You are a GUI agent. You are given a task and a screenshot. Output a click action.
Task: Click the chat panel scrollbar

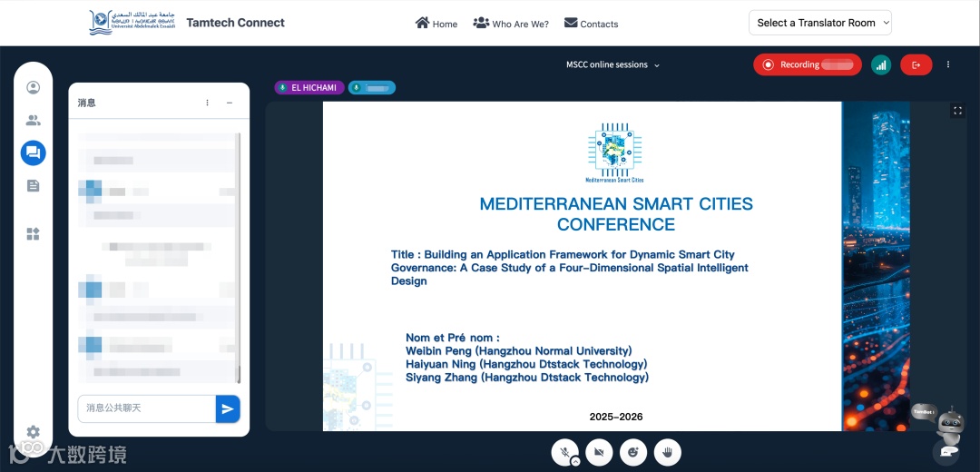coord(238,258)
